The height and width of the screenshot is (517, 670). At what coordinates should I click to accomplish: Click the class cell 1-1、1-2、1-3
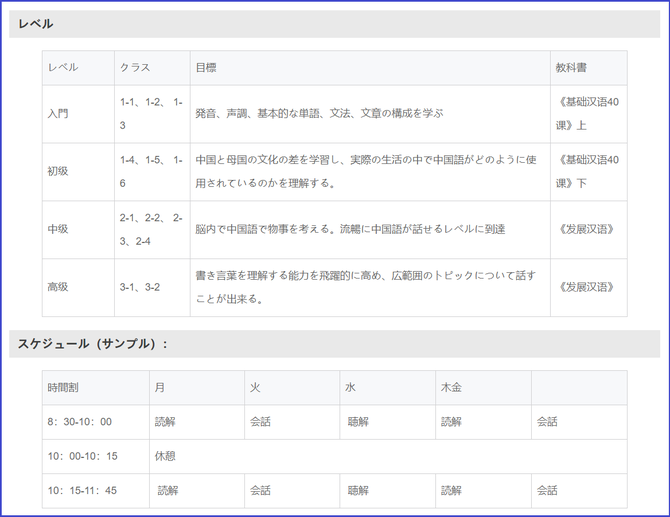pos(152,114)
